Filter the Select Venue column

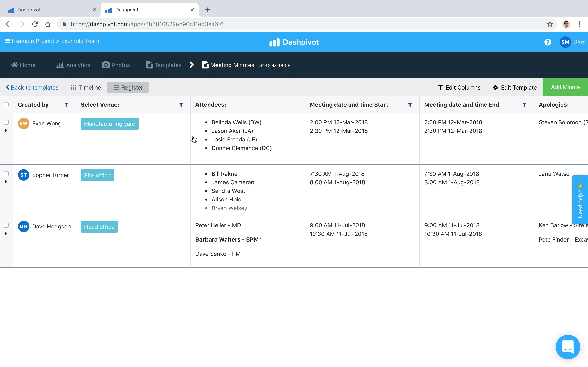(181, 105)
